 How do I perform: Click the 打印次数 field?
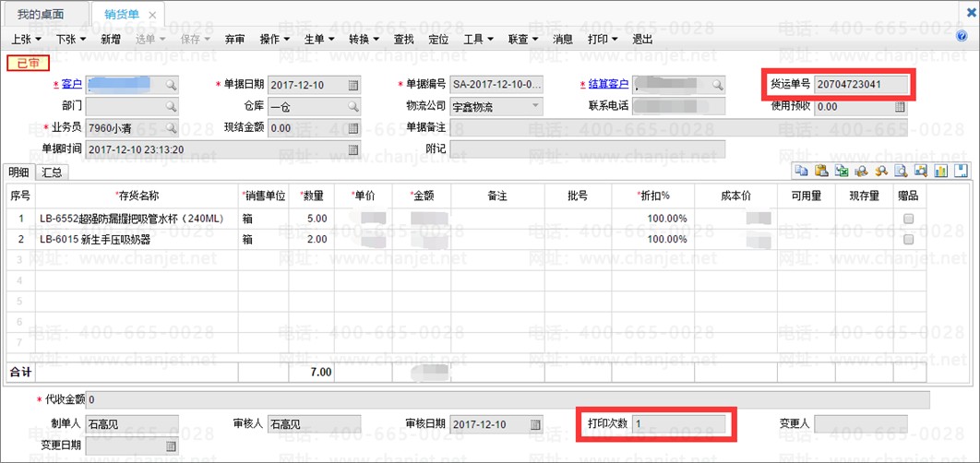pyautogui.click(x=679, y=424)
